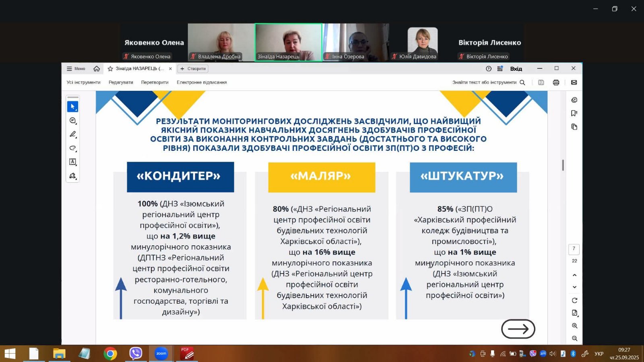Click the page number 7 field
Screen dimensions: 644x362
(x=574, y=249)
